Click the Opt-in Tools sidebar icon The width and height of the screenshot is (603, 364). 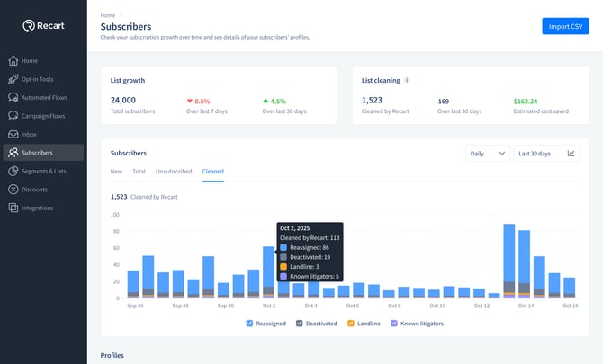coord(13,79)
